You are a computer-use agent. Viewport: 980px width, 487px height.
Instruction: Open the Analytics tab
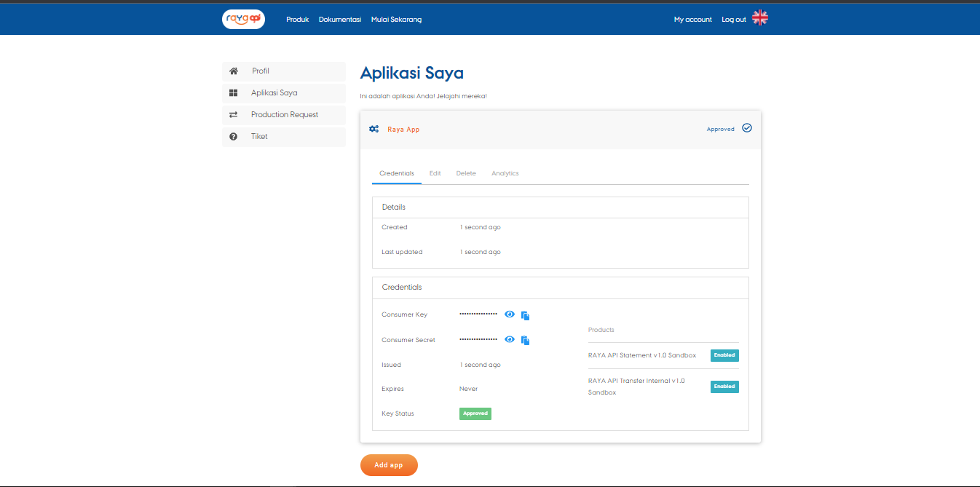click(505, 173)
